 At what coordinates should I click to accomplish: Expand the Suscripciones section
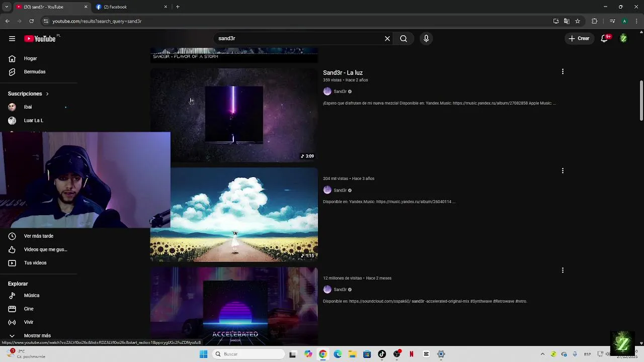(x=29, y=94)
